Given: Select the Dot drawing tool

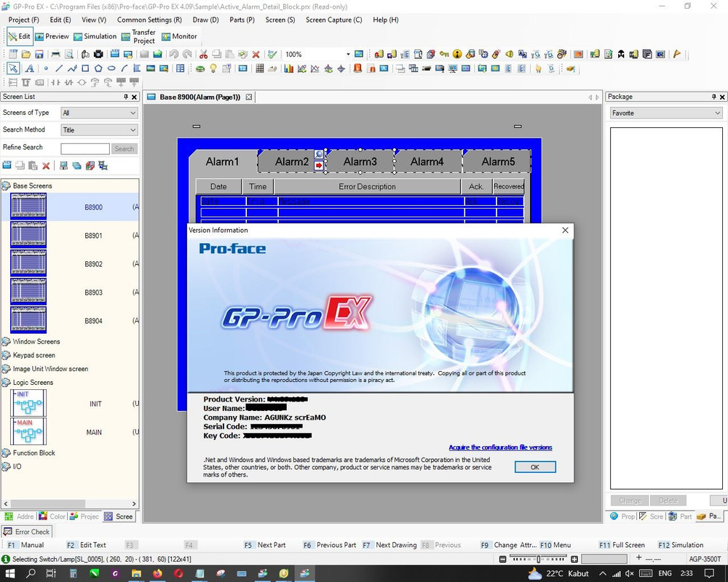Looking at the screenshot, I should coord(46,68).
